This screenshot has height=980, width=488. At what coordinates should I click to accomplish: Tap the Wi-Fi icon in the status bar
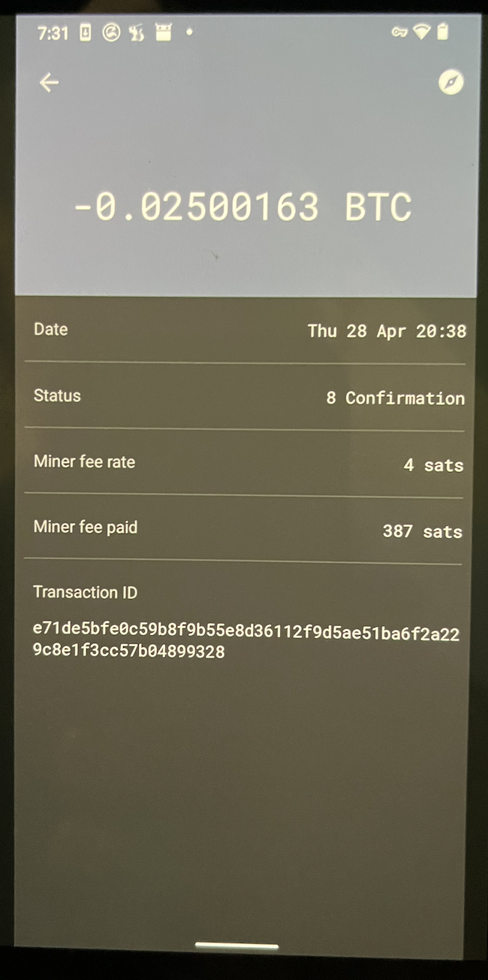coord(421,33)
